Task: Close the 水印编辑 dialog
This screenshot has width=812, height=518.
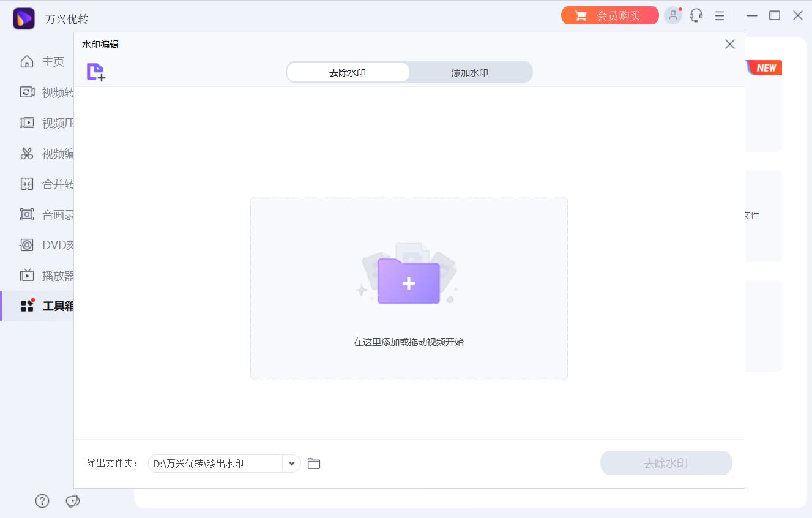Action: [x=729, y=44]
